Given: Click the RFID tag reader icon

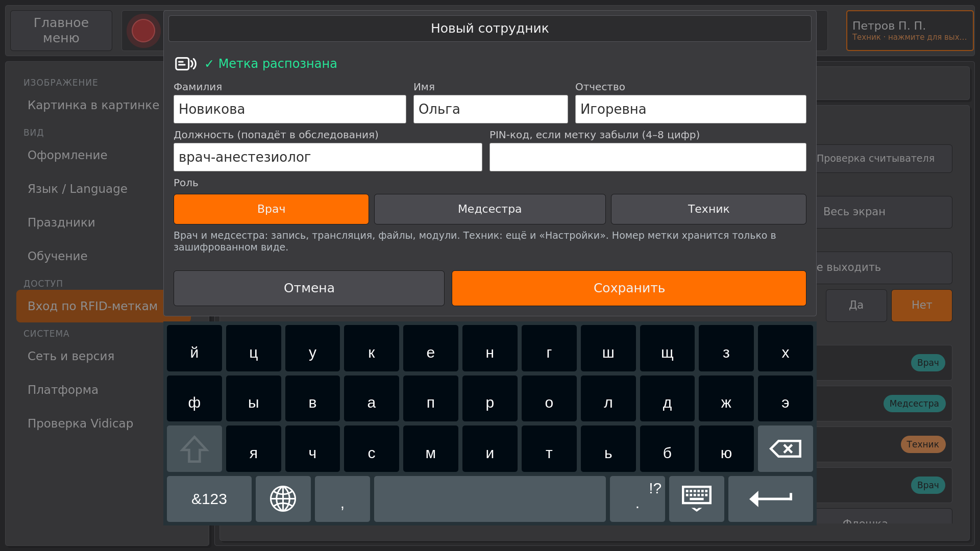Looking at the screenshot, I should tap(186, 64).
